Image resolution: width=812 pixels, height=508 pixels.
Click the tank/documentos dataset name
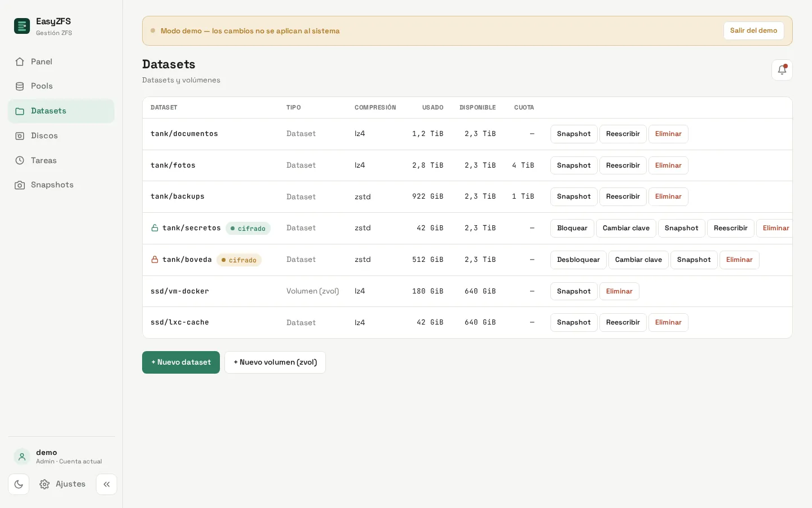click(184, 134)
